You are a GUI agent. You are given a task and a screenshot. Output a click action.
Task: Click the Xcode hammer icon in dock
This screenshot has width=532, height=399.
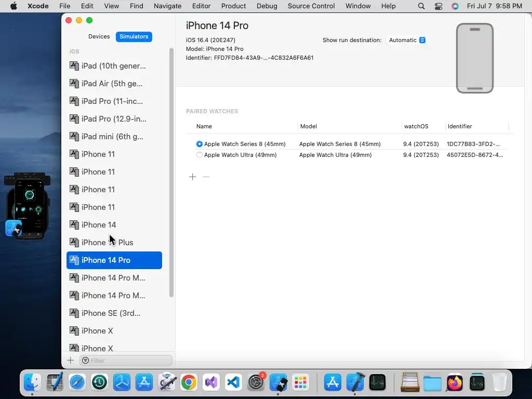tap(355, 382)
